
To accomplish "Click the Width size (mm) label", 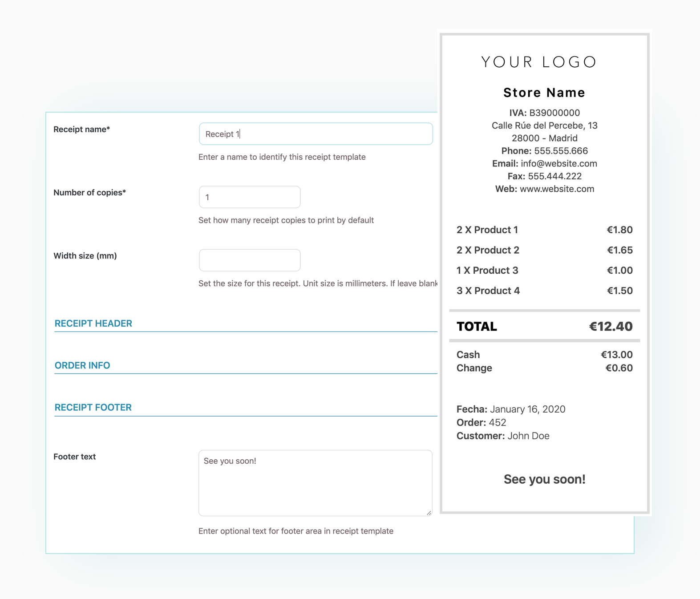I will pyautogui.click(x=85, y=256).
